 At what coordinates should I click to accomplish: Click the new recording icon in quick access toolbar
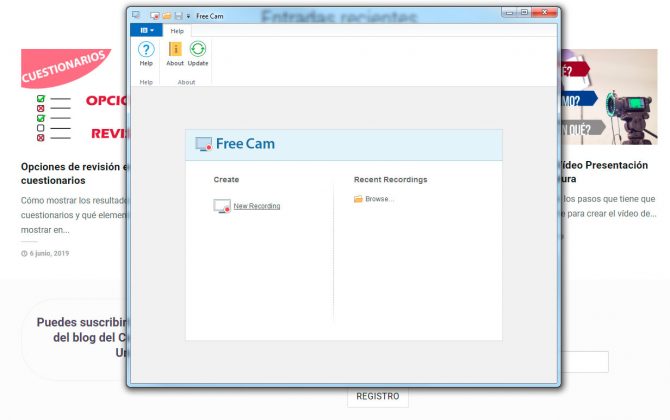coord(155,16)
